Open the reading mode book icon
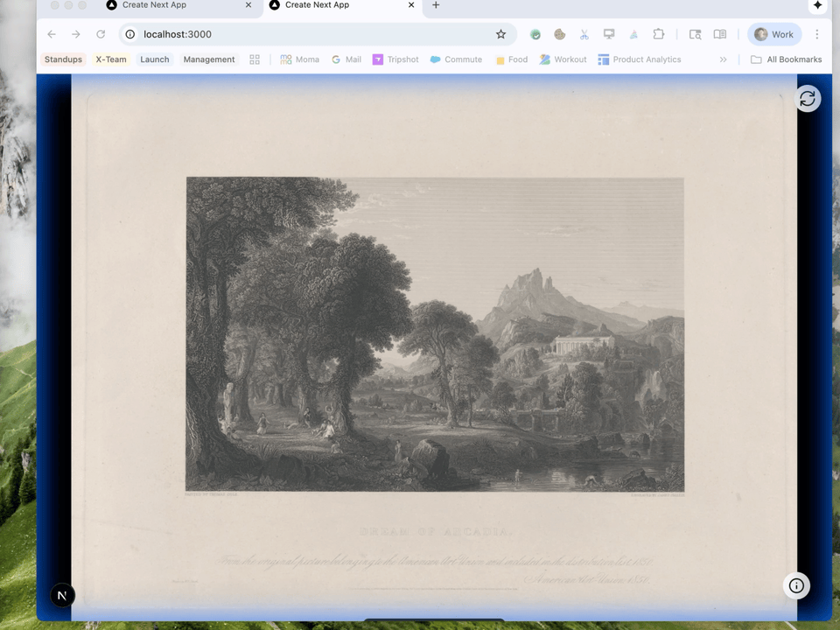The height and width of the screenshot is (630, 840). (719, 34)
